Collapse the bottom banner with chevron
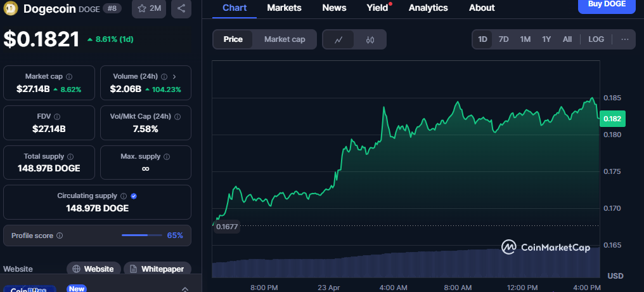 pos(185,289)
